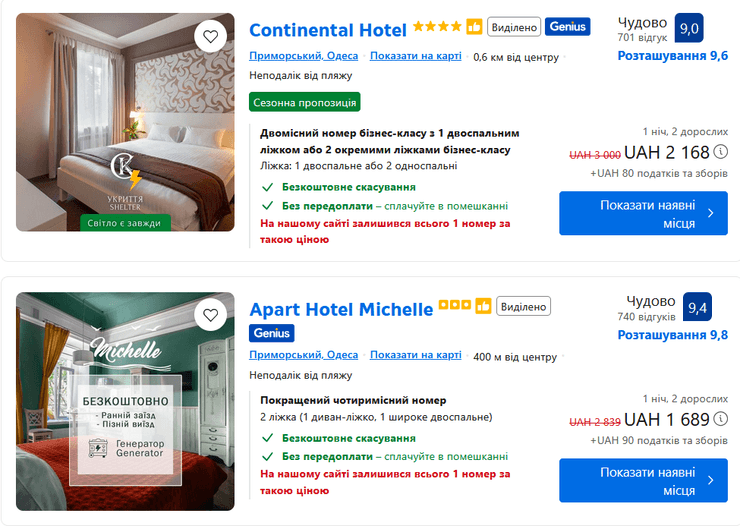The height and width of the screenshot is (526, 740).
Task: Show Continental Hotel on the map
Action: pyautogui.click(x=415, y=56)
